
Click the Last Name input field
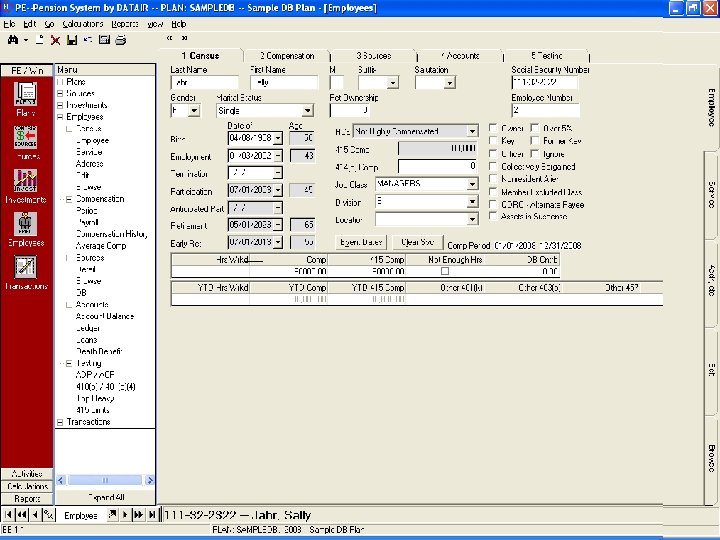point(205,83)
